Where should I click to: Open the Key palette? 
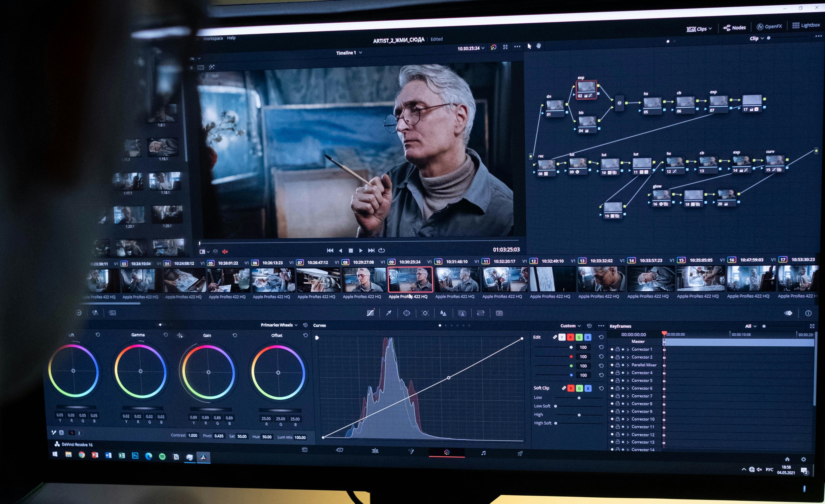(x=462, y=313)
